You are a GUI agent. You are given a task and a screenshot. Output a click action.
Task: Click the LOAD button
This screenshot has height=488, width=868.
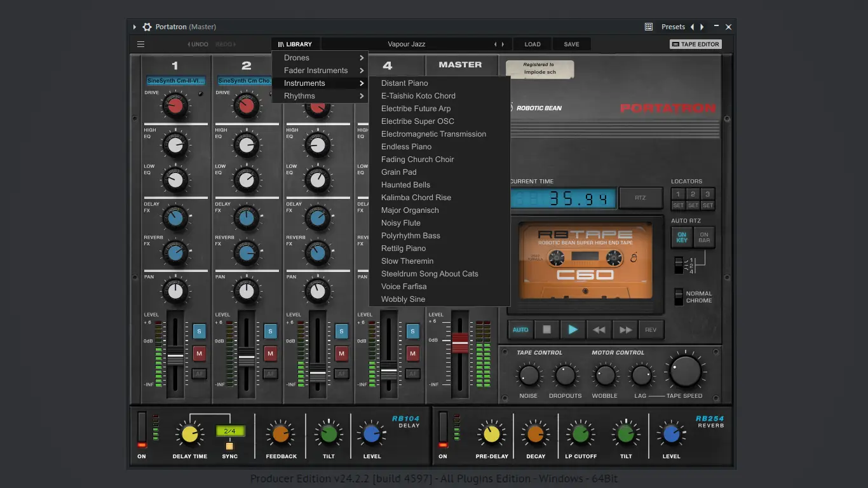point(532,44)
